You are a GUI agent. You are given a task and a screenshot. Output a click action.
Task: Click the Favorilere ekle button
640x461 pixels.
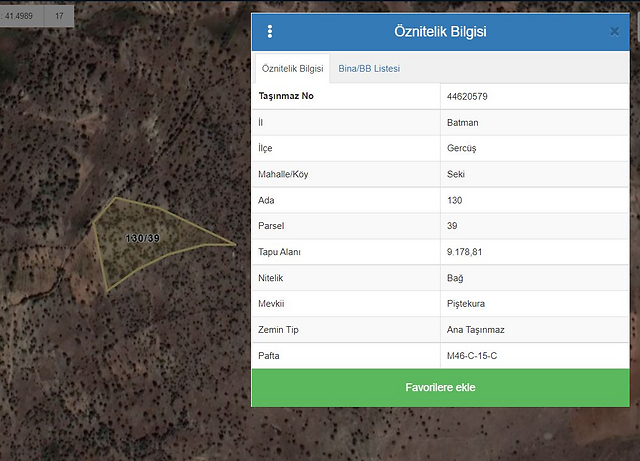pyautogui.click(x=440, y=387)
